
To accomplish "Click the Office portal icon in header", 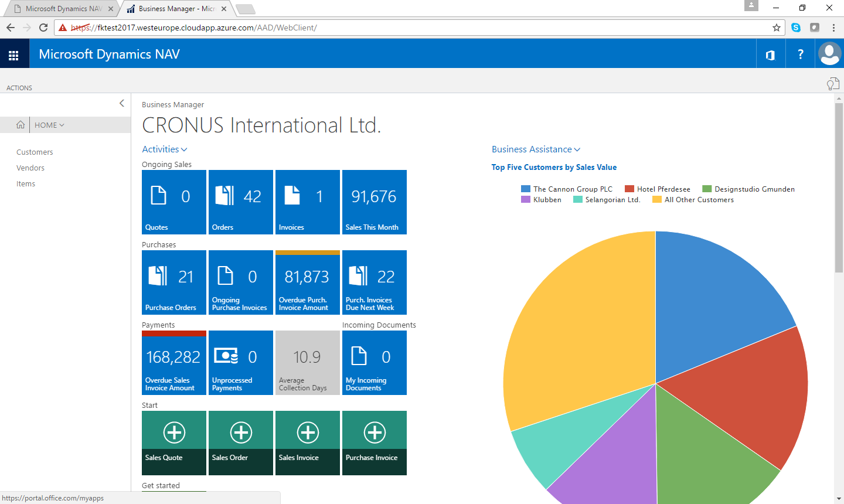I will click(x=771, y=55).
